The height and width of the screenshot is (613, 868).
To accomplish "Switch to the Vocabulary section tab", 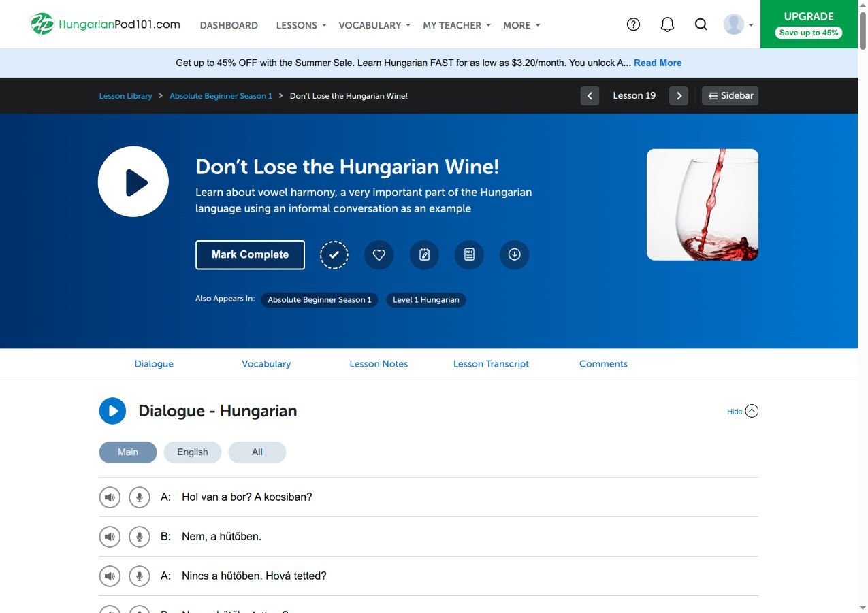I will tap(266, 364).
